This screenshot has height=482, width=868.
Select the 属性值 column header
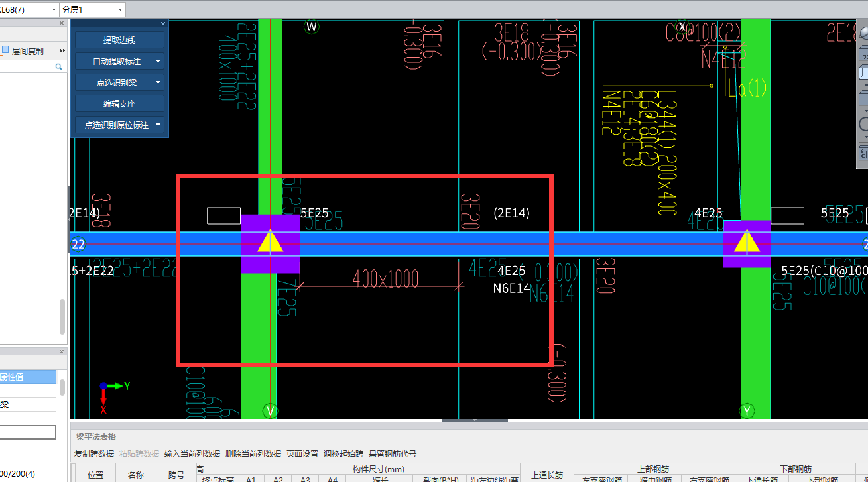pos(28,377)
